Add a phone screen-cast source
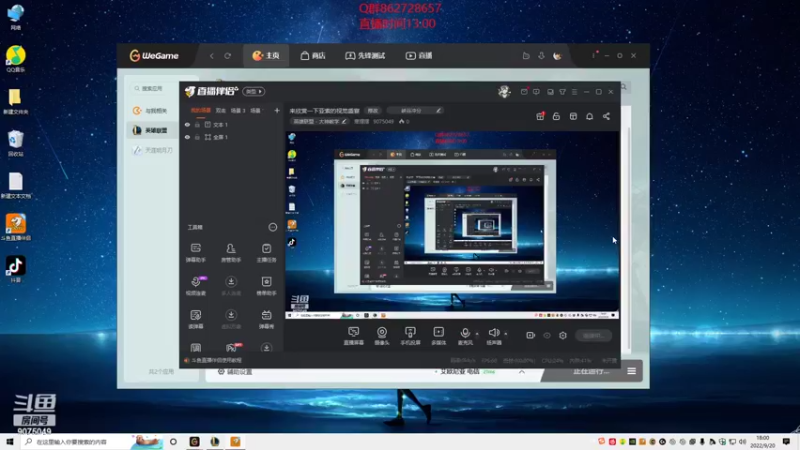Screen dimensions: 800x450 click(x=410, y=336)
